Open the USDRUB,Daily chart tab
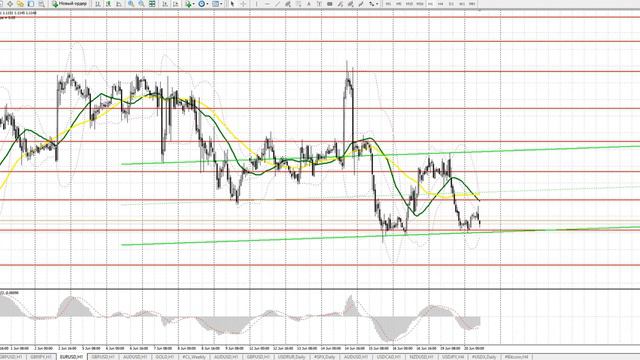This screenshot has height=360, width=640. 291,357
